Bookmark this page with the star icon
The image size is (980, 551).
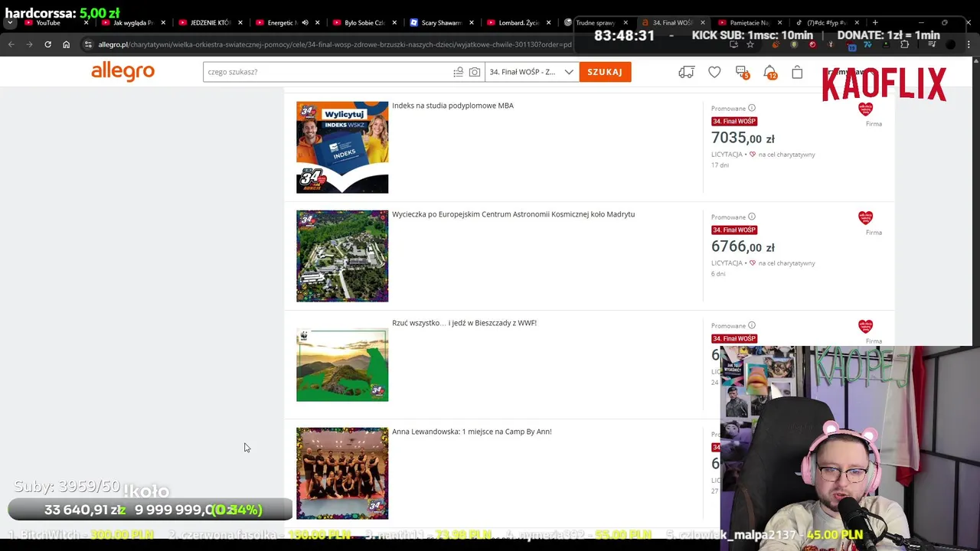750,44
